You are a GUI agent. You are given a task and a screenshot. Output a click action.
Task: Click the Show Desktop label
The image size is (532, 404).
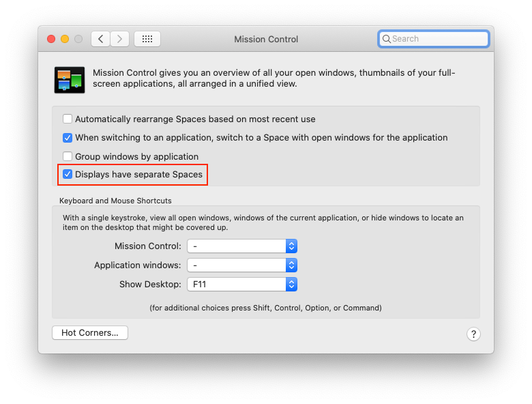(150, 284)
